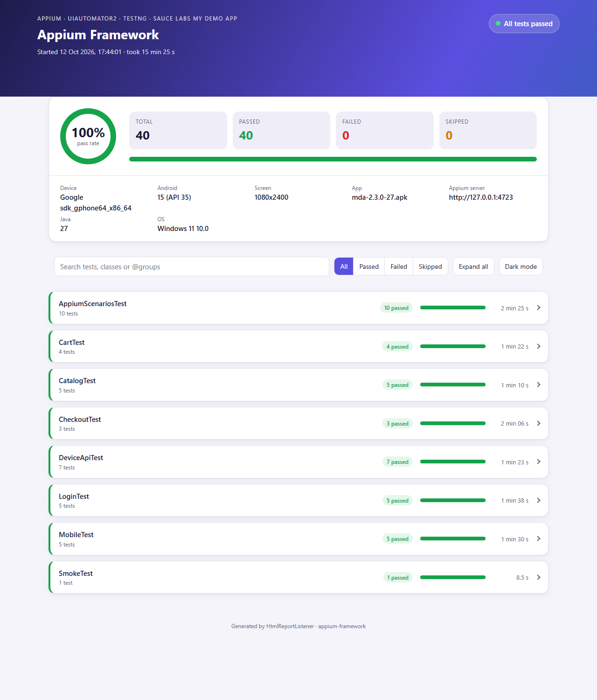The width and height of the screenshot is (597, 700).
Task: Expand the MobileTest row chevron
Action: (539, 539)
